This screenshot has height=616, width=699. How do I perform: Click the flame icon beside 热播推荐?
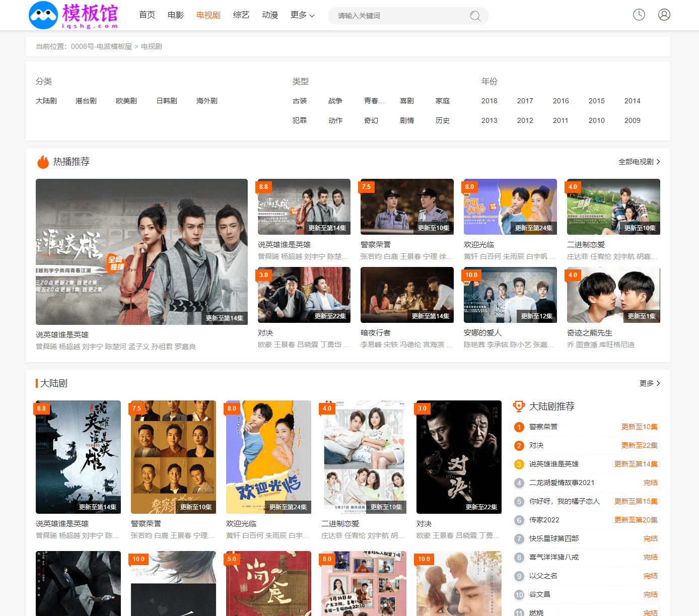click(43, 162)
